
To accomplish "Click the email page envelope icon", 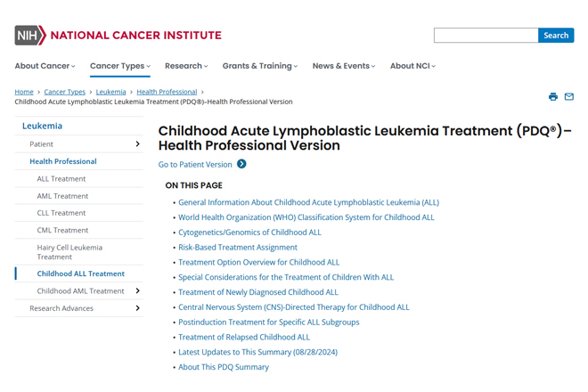I will 569,97.
